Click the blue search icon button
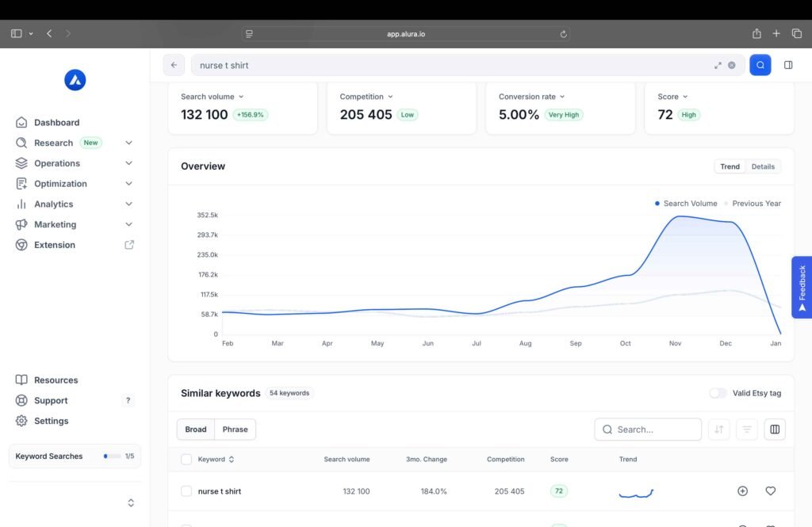812x527 pixels. (760, 64)
